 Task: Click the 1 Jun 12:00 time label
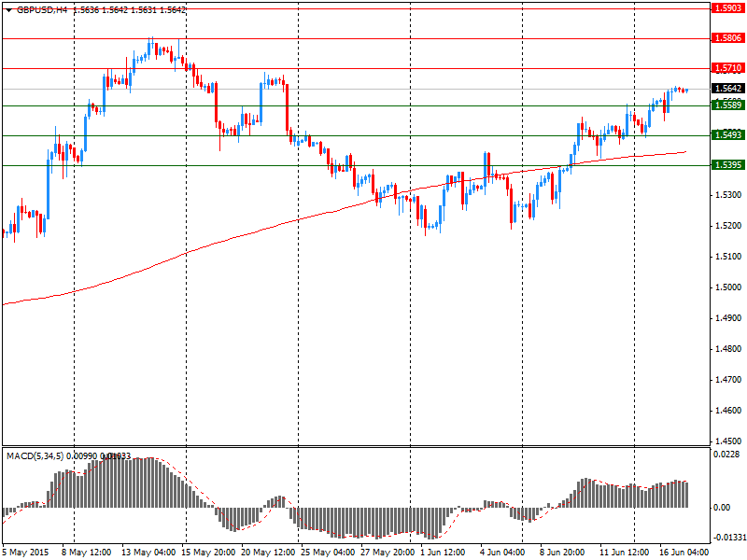click(443, 553)
